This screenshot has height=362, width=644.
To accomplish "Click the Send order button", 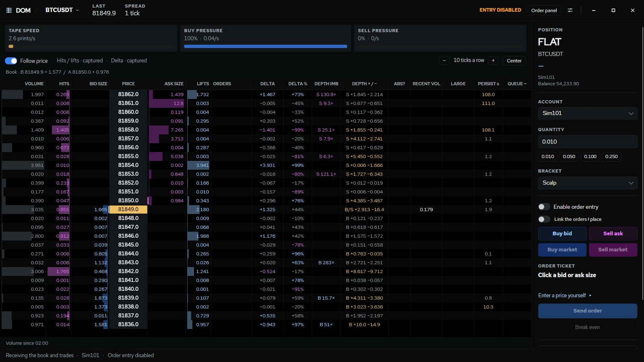I will (x=588, y=311).
